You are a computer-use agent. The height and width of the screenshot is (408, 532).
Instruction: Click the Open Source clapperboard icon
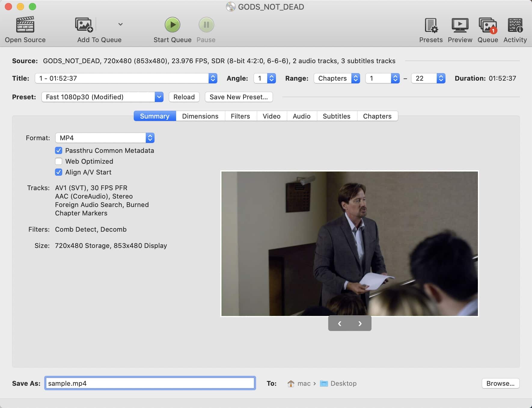25,25
